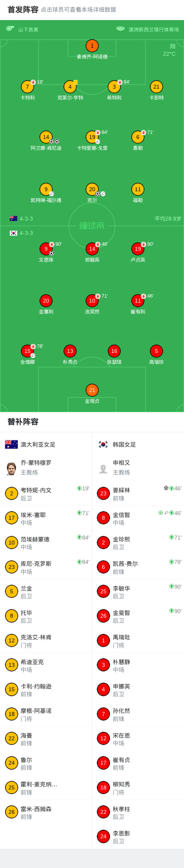The height and width of the screenshot is (868, 184).
Task: Open substitute 23 姜綵林 details
Action: pyautogui.click(x=138, y=494)
